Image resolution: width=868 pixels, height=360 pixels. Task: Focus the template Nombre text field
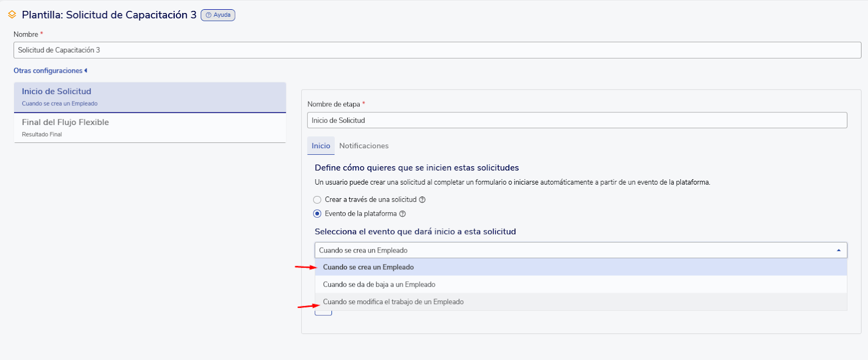[437, 50]
